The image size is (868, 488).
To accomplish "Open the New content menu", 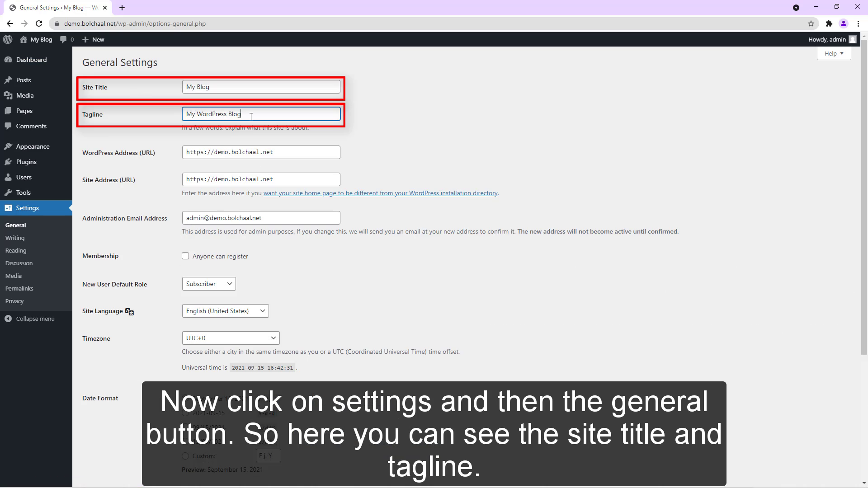I will tap(93, 39).
